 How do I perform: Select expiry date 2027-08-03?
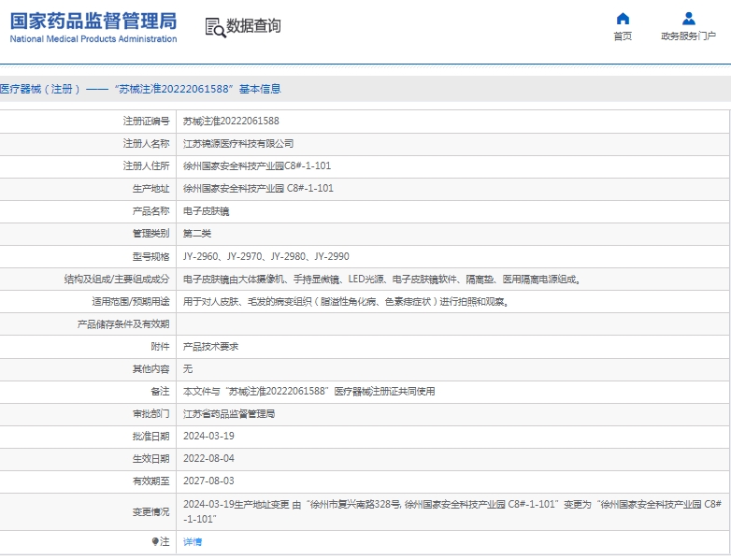point(208,481)
